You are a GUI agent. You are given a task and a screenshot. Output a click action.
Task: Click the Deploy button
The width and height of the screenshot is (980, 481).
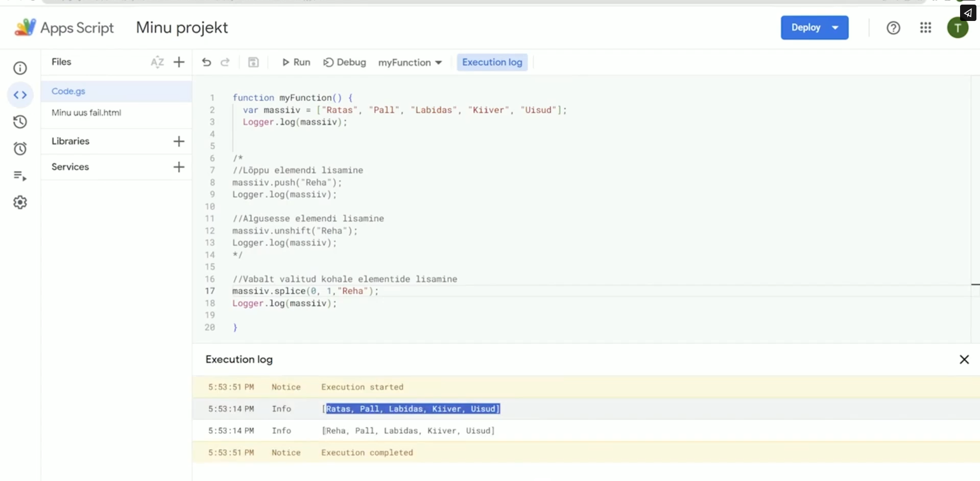click(x=805, y=28)
